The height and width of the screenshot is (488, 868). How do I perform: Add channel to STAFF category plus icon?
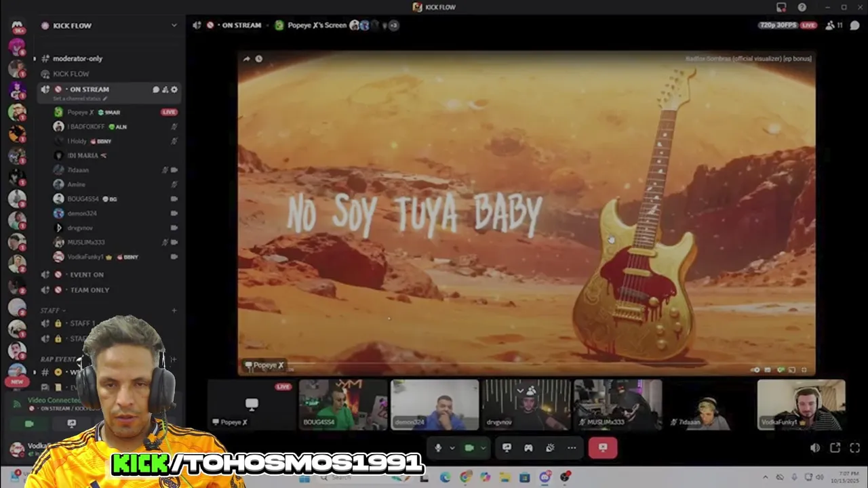tap(174, 310)
